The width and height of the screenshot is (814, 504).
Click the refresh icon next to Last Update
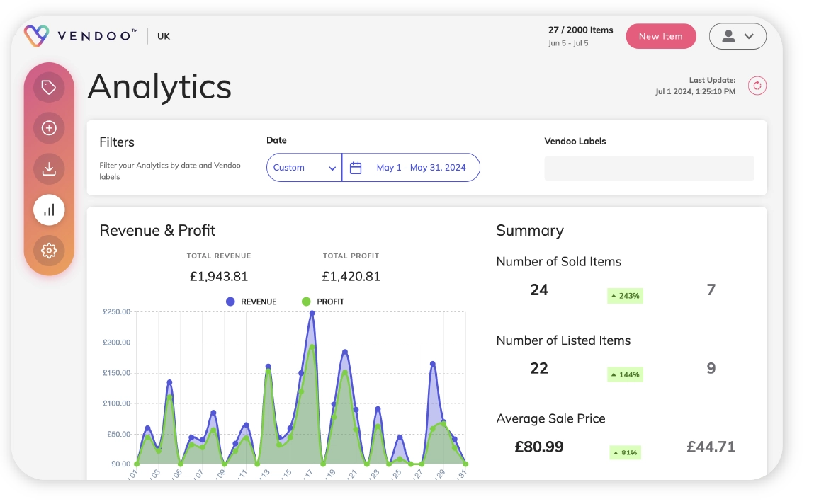pyautogui.click(x=757, y=85)
